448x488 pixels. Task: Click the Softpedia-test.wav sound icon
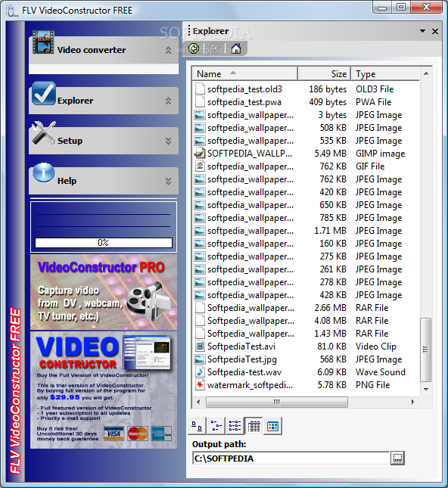(200, 372)
